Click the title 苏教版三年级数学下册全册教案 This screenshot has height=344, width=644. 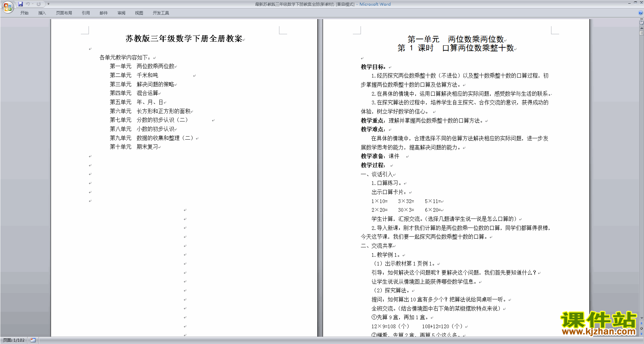coord(184,39)
